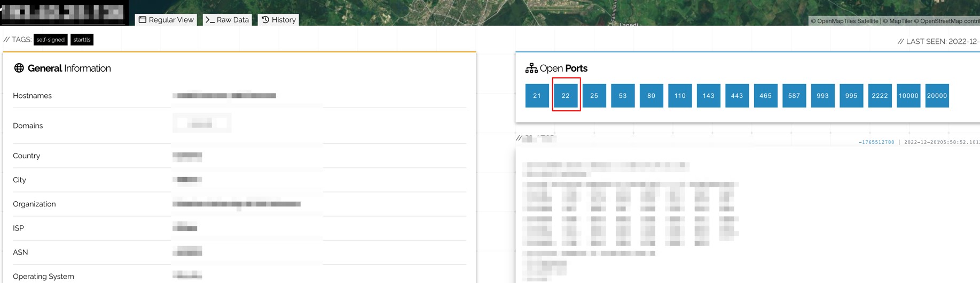This screenshot has width=980, height=283.
Task: Click the Open Ports heading
Action: point(563,68)
